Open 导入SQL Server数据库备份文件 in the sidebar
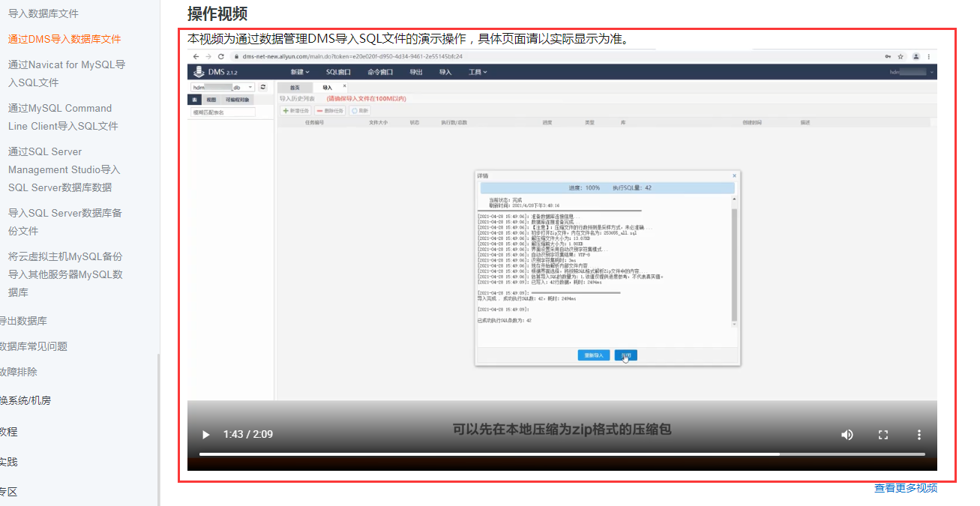 (65, 222)
